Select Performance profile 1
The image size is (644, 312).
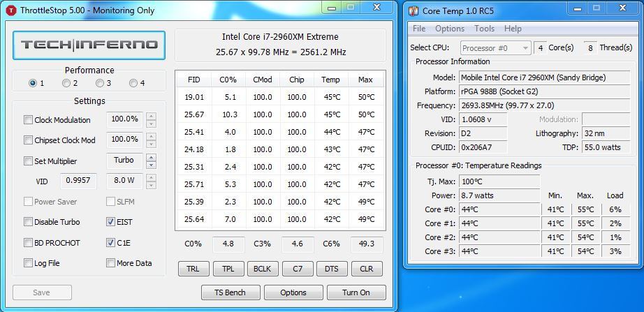tap(33, 83)
